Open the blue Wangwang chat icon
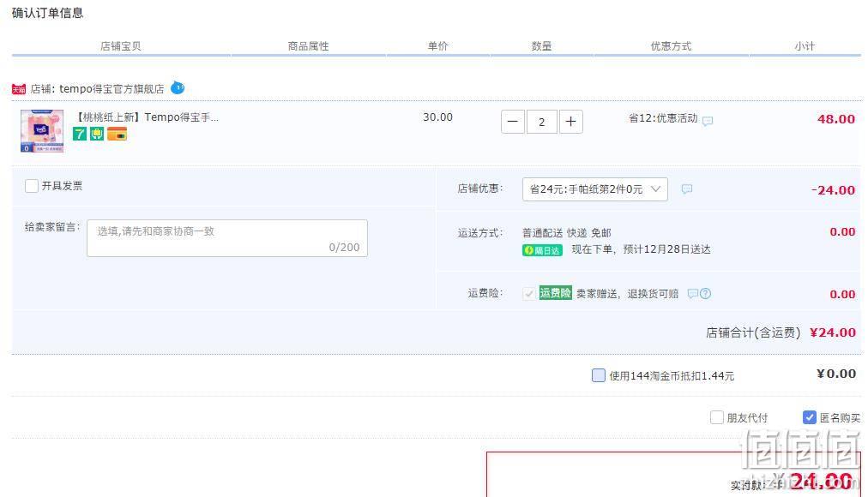The height and width of the screenshot is (497, 868). click(178, 87)
